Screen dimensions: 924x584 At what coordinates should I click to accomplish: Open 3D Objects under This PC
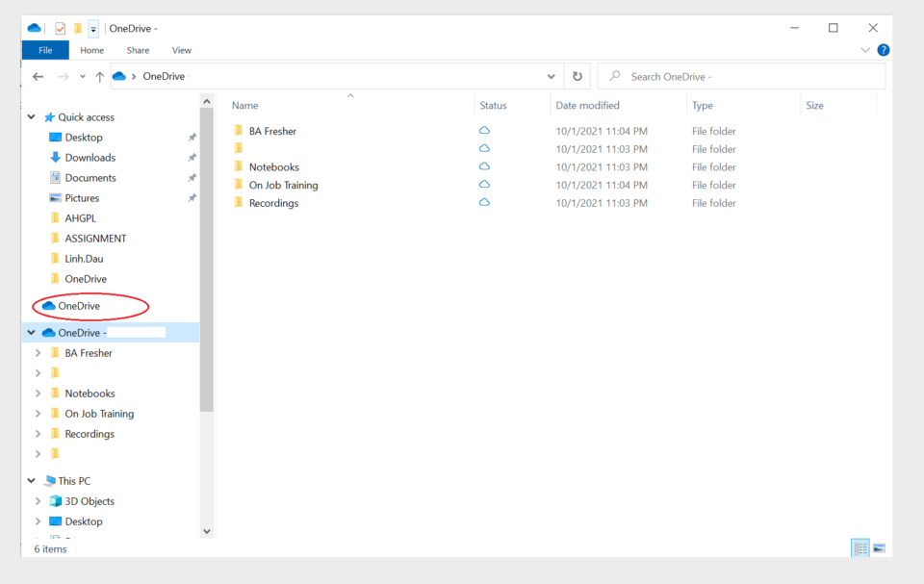[90, 501]
